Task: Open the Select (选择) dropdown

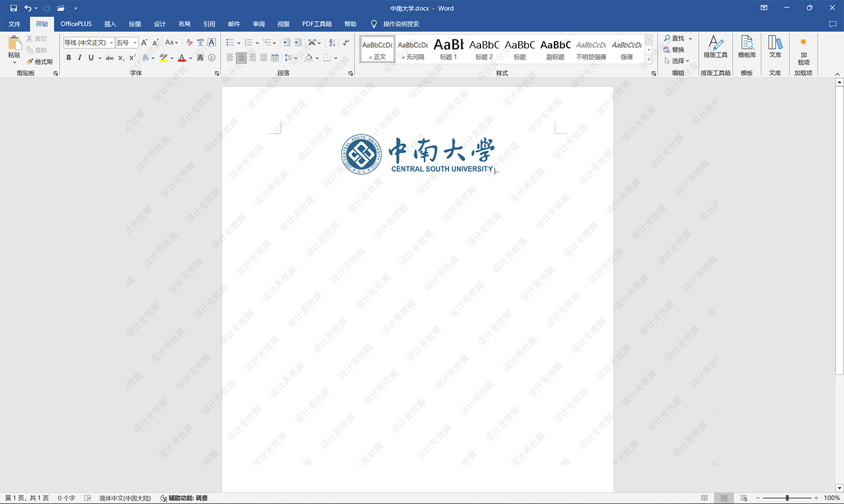Action: pyautogui.click(x=676, y=61)
